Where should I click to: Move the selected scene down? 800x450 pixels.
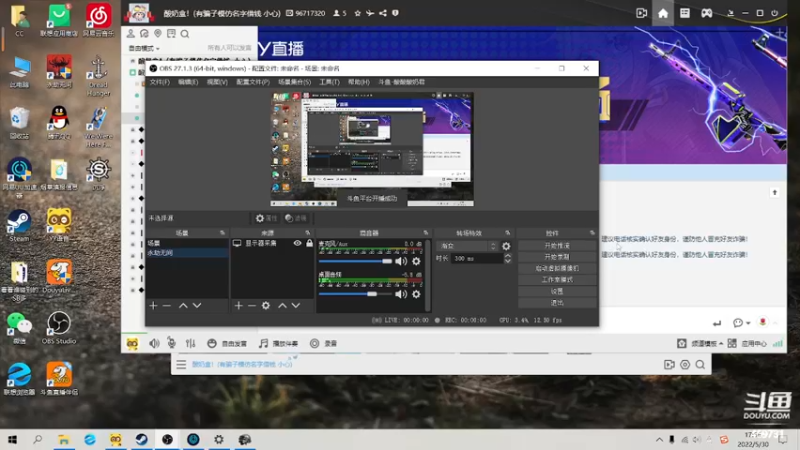197,305
